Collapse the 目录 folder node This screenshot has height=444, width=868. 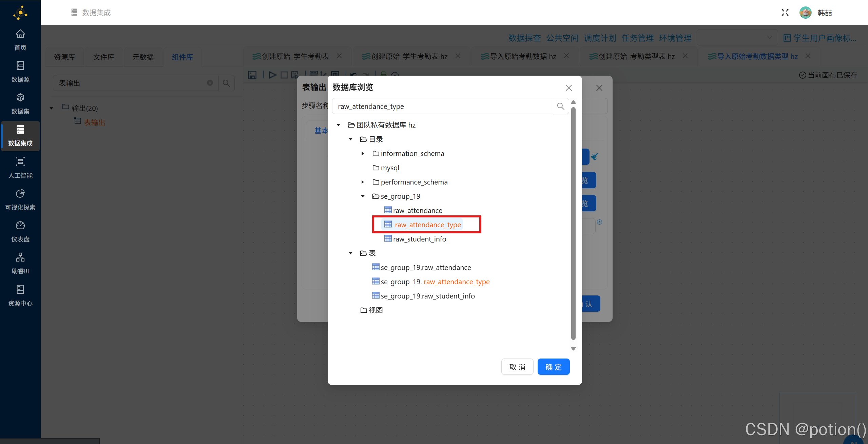point(350,139)
